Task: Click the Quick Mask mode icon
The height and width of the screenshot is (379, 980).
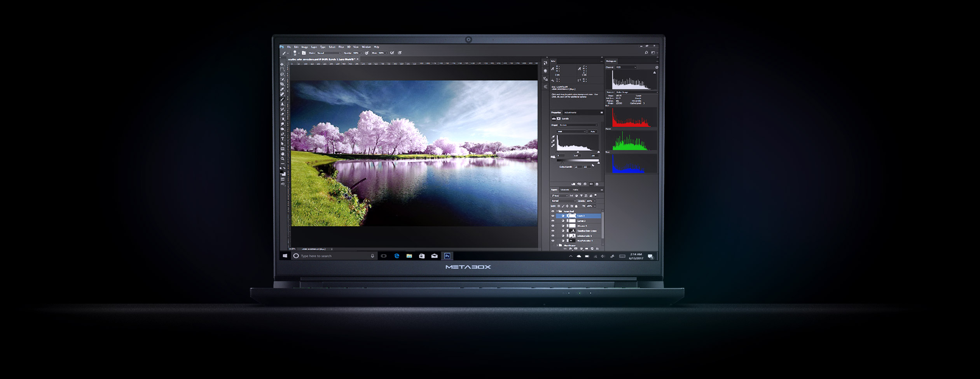Action: tap(283, 179)
